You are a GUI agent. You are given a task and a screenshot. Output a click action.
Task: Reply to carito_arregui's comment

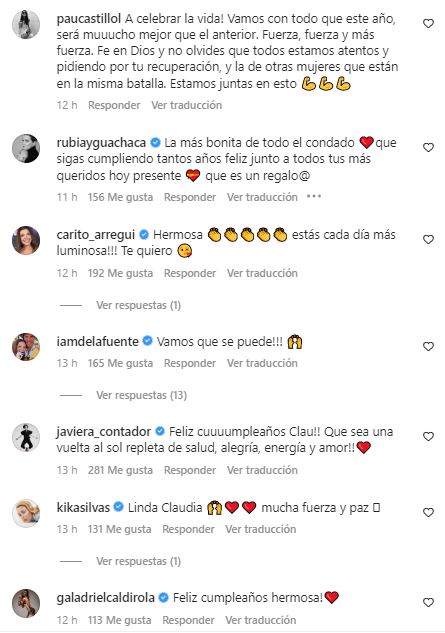coord(190,273)
